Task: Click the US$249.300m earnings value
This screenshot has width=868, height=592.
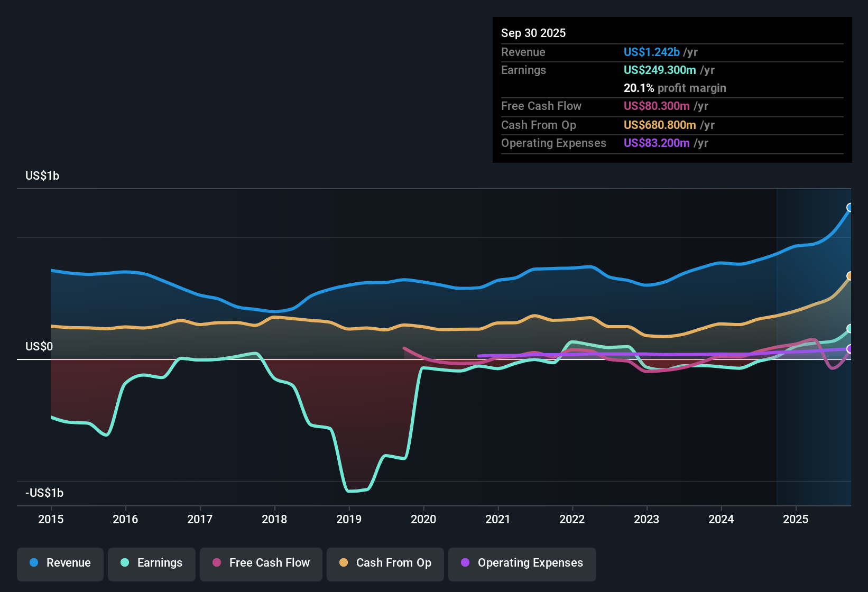Action: point(660,70)
